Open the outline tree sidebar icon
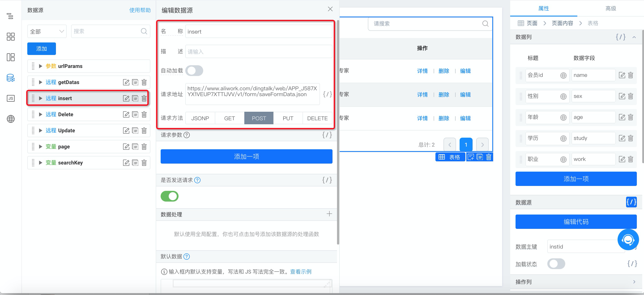The image size is (644, 295). click(x=10, y=16)
